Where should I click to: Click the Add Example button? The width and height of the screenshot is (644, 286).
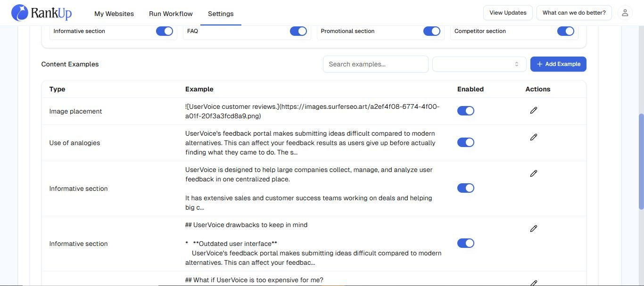[558, 64]
